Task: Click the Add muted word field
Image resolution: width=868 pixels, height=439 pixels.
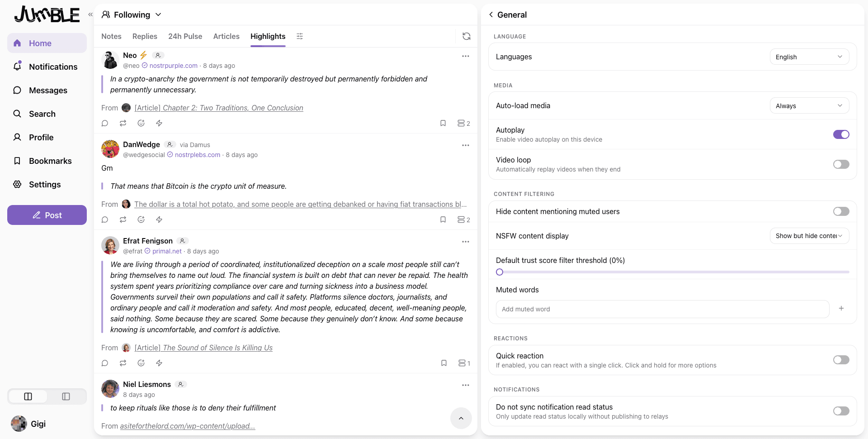Action: click(x=663, y=309)
